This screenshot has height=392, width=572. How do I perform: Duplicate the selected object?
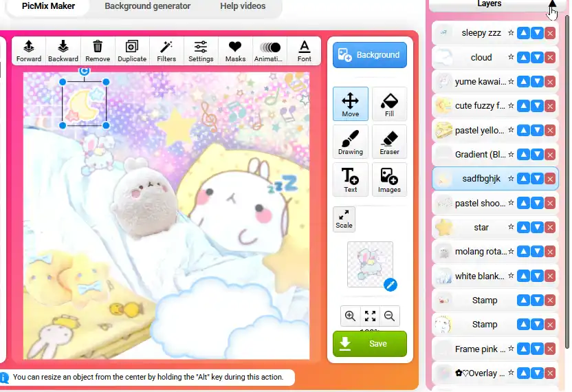pos(132,51)
